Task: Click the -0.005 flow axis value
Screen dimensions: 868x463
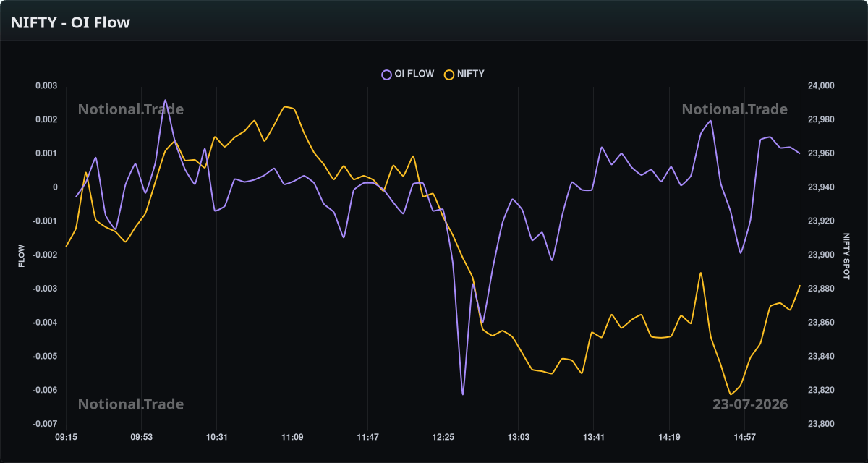Action: point(45,357)
